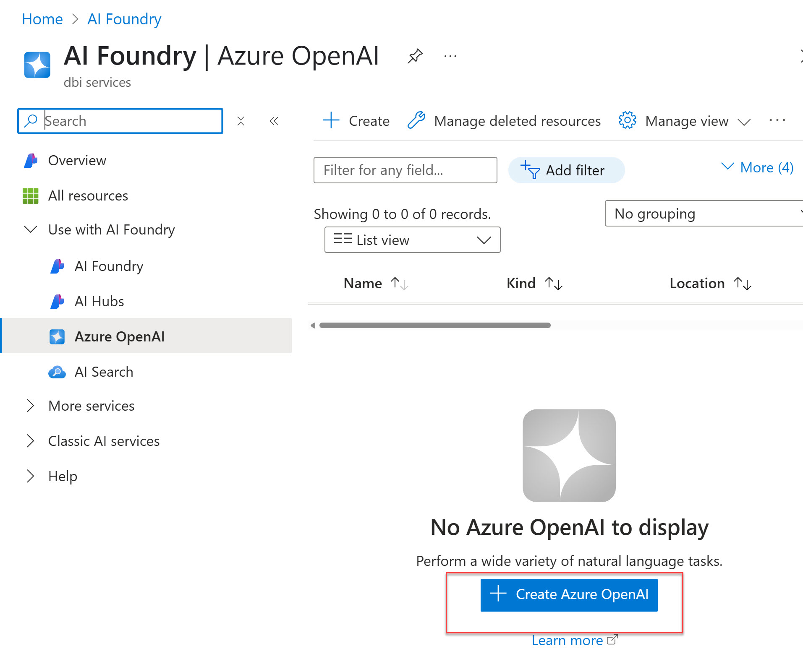The width and height of the screenshot is (803, 672).
Task: Collapse the sidebar with double chevron
Action: pyautogui.click(x=274, y=121)
